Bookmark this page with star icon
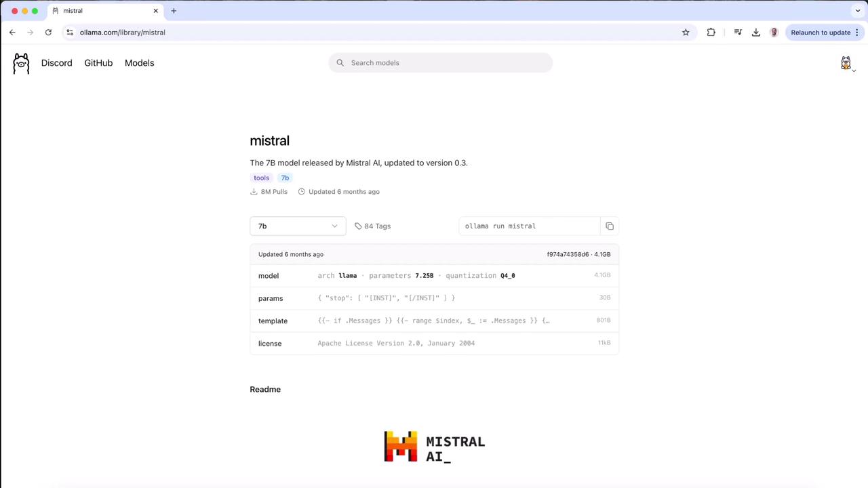 (686, 33)
